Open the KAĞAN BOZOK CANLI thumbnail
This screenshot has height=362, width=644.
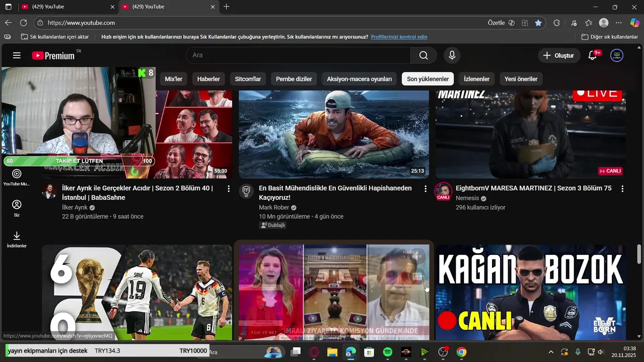click(x=531, y=293)
